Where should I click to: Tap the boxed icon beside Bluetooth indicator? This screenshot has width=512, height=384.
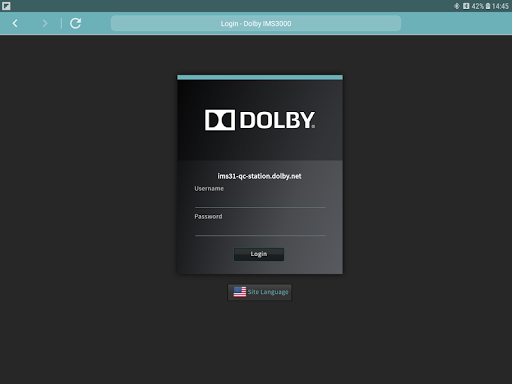466,6
